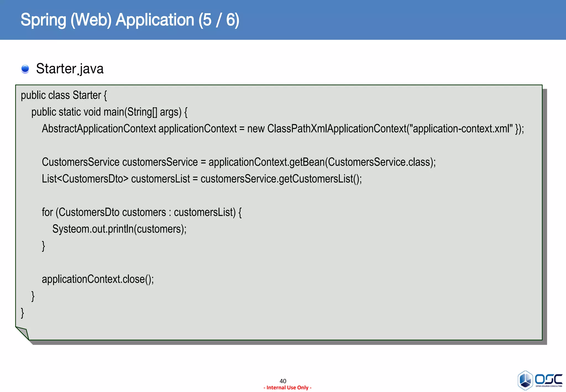566x392 pixels.
Task: Click the closing brace of the for loop
Action: tap(43, 246)
